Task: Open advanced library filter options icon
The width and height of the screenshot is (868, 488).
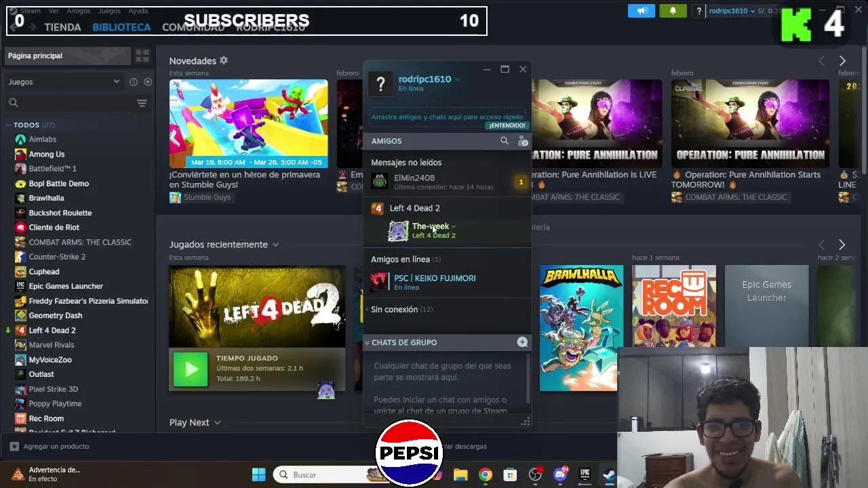Action: [142, 103]
